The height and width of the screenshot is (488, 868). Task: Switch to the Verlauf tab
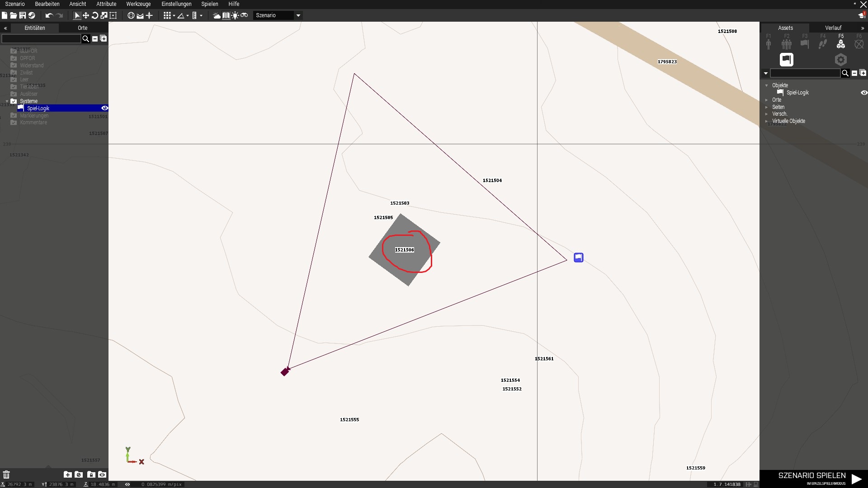(833, 28)
